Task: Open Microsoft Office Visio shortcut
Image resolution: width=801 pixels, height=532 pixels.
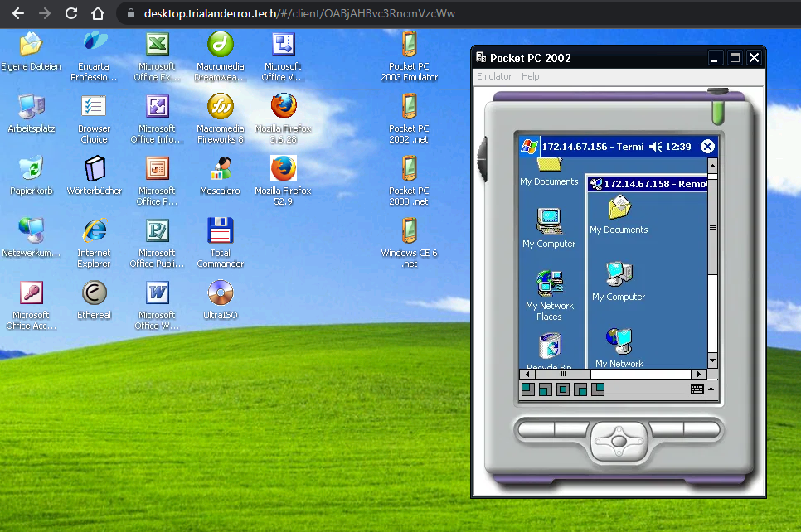Action: [x=283, y=56]
